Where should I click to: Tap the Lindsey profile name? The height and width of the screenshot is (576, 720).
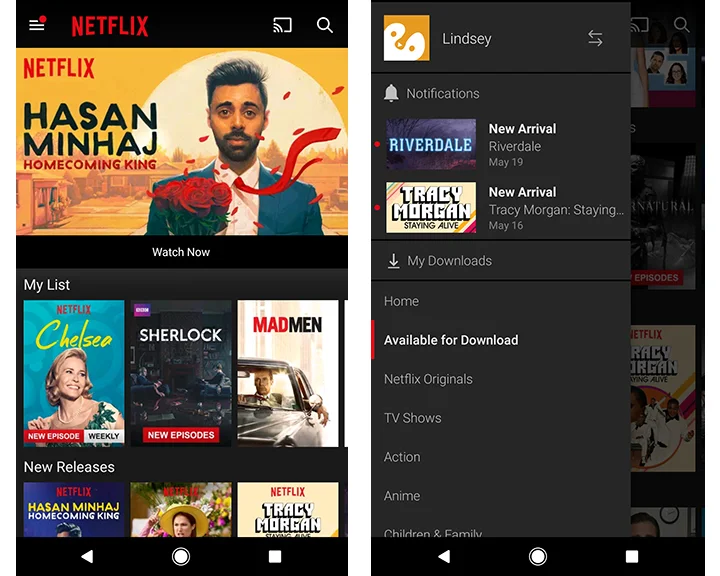pos(467,39)
